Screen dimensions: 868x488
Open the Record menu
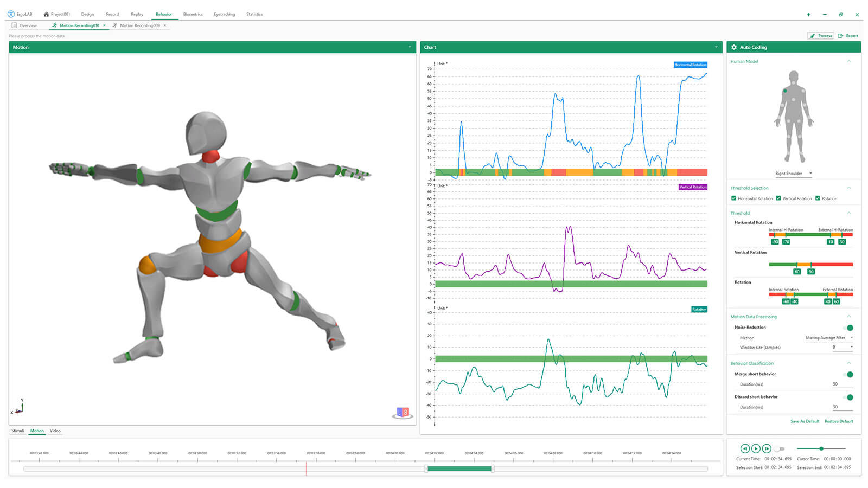tap(112, 14)
